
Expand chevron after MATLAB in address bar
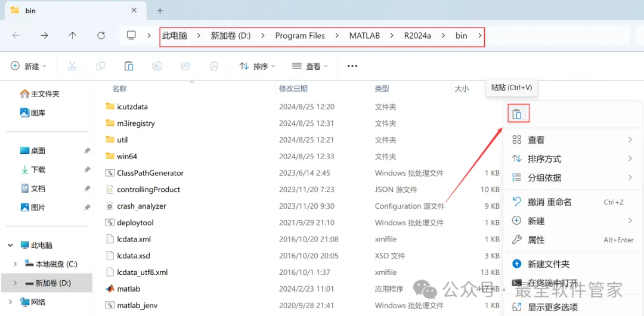tap(392, 36)
